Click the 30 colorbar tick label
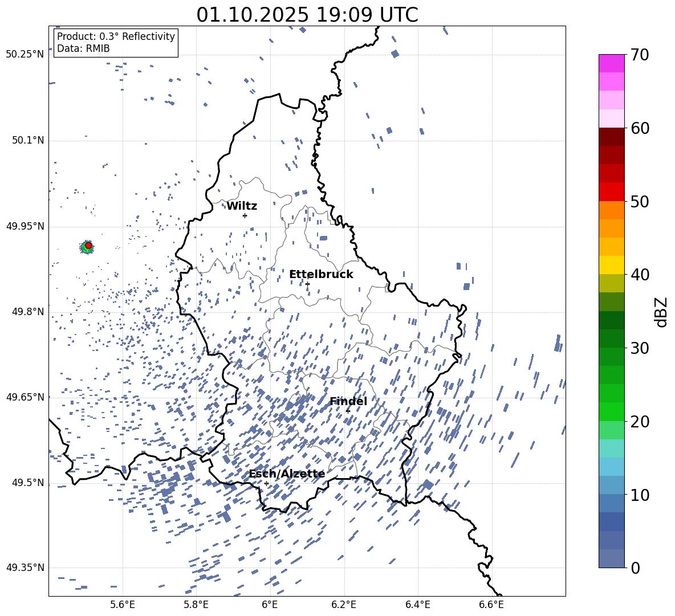675x616 pixels. coord(640,348)
